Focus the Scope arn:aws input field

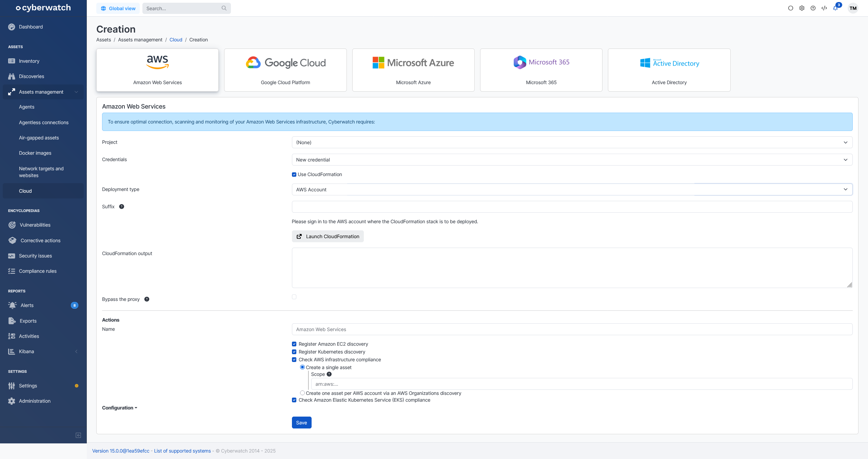click(582, 384)
